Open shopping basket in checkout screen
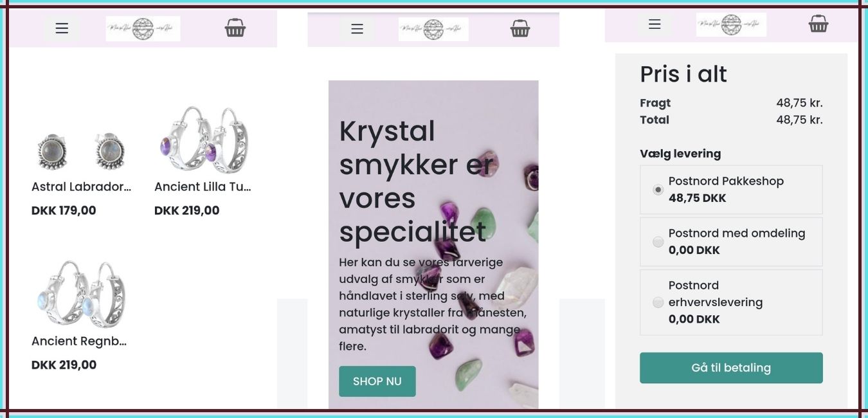868x418 pixels. click(818, 24)
